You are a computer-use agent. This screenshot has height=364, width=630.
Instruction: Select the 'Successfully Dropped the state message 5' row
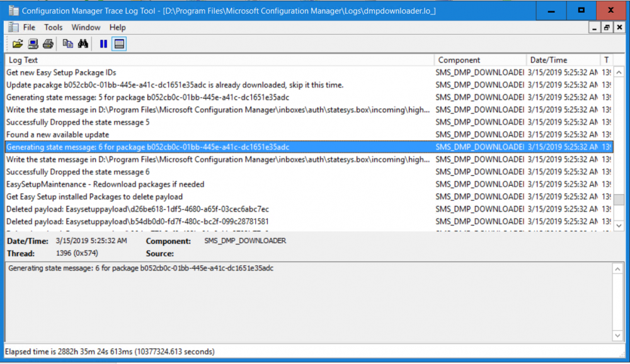pyautogui.click(x=309, y=122)
